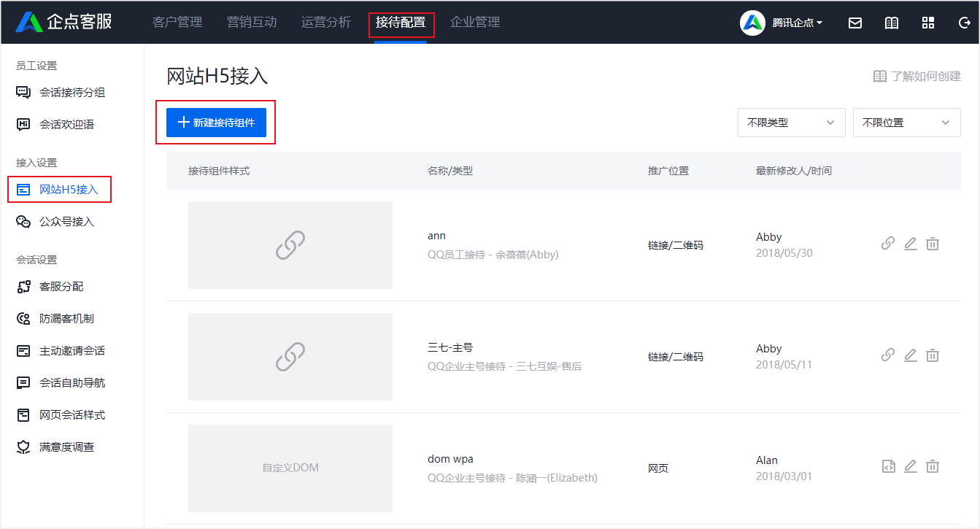Switch to 客户管理 tab
Viewport: 980px width, 529px height.
[177, 22]
